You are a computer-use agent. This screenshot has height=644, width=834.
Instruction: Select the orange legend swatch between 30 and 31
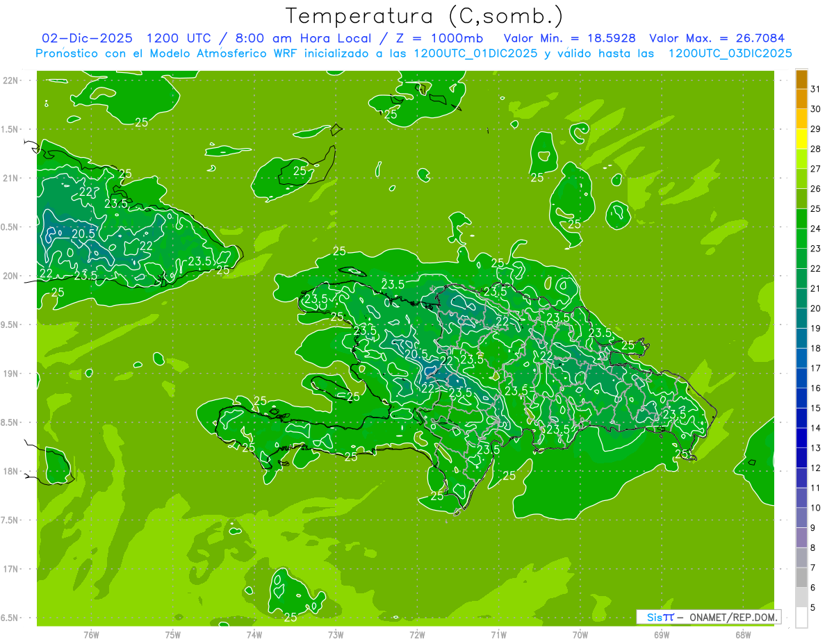coord(801,99)
